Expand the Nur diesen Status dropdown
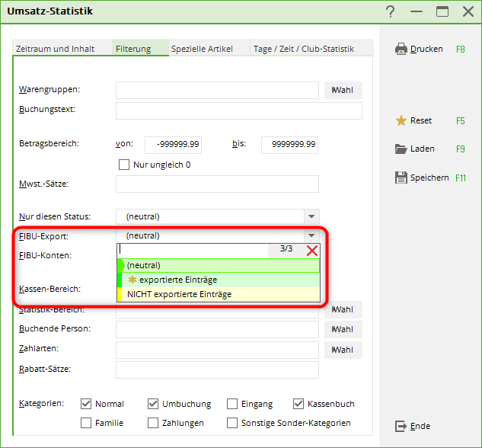Screen dimensions: 482x448 point(310,217)
